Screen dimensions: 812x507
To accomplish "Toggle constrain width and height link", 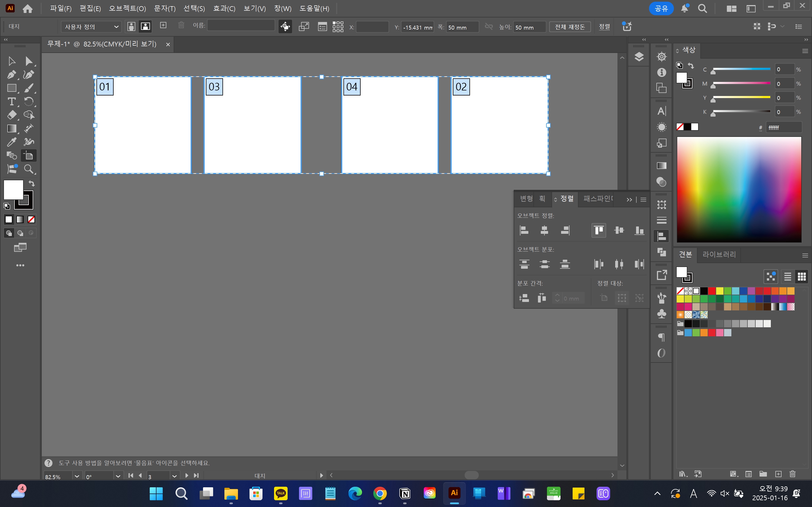I will point(489,27).
